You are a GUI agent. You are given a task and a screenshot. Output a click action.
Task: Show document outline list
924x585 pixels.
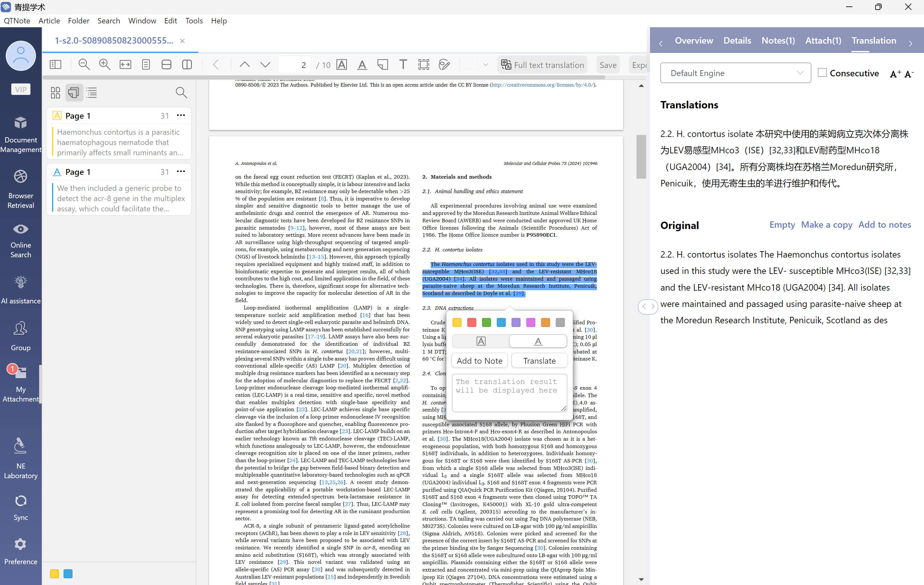pyautogui.click(x=92, y=92)
